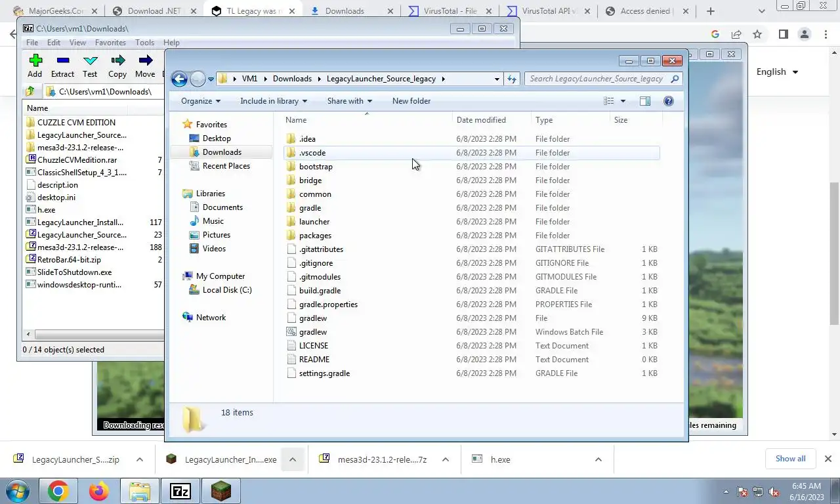
Task: Open Minecraft block taskbar icon
Action: pyautogui.click(x=221, y=491)
